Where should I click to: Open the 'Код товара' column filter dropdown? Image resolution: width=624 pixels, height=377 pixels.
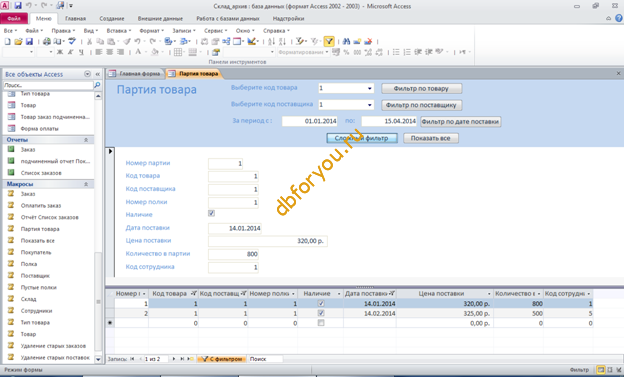coord(193,293)
